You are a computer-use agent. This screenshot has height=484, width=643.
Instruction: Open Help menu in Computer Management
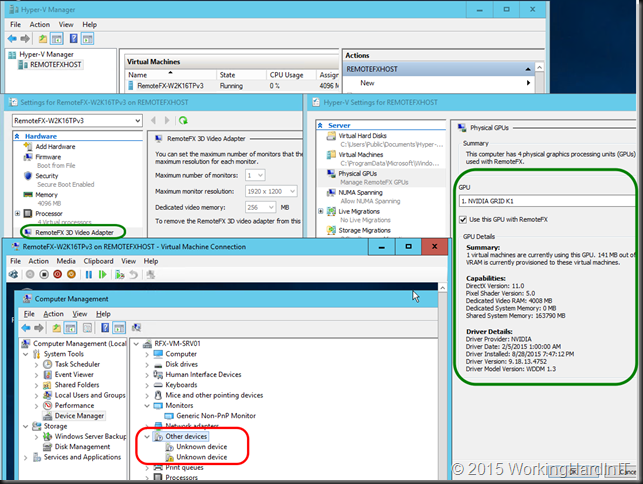tap(103, 314)
